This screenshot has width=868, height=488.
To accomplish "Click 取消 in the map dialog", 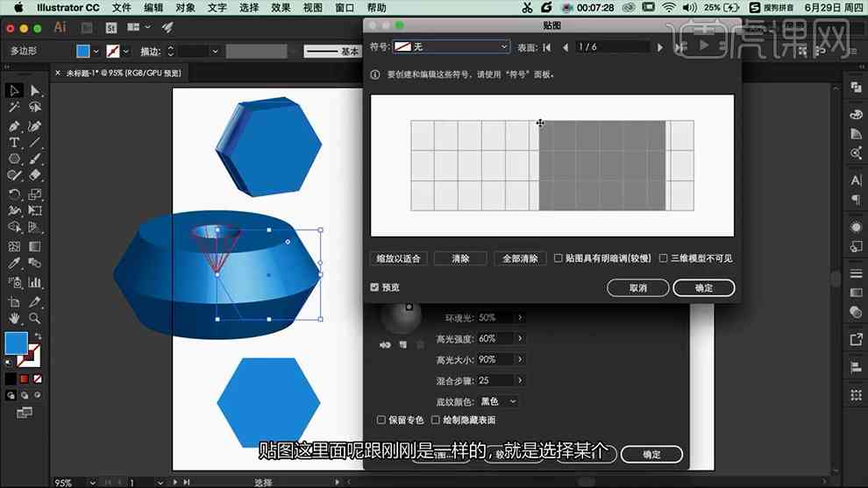I will 637,287.
